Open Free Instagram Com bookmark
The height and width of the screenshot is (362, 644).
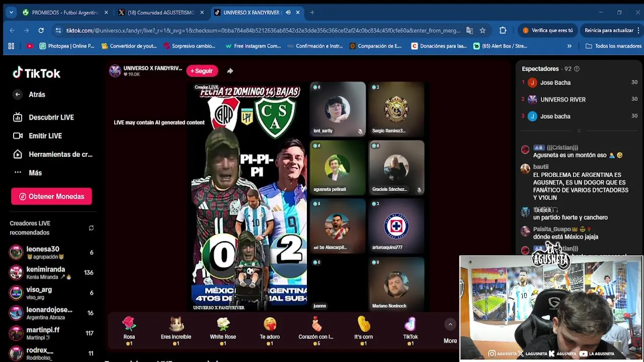click(253, 46)
